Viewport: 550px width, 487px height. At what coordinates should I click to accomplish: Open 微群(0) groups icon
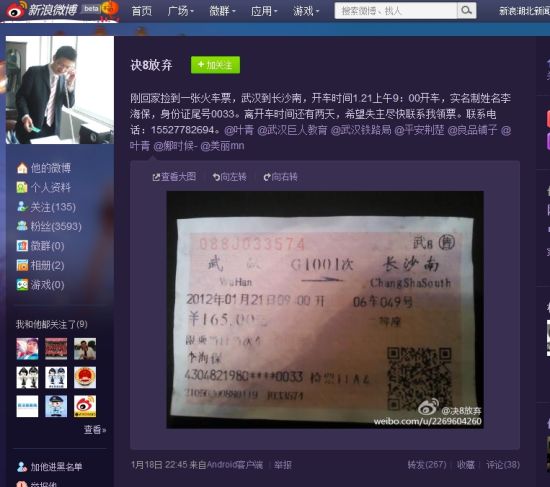click(x=22, y=246)
